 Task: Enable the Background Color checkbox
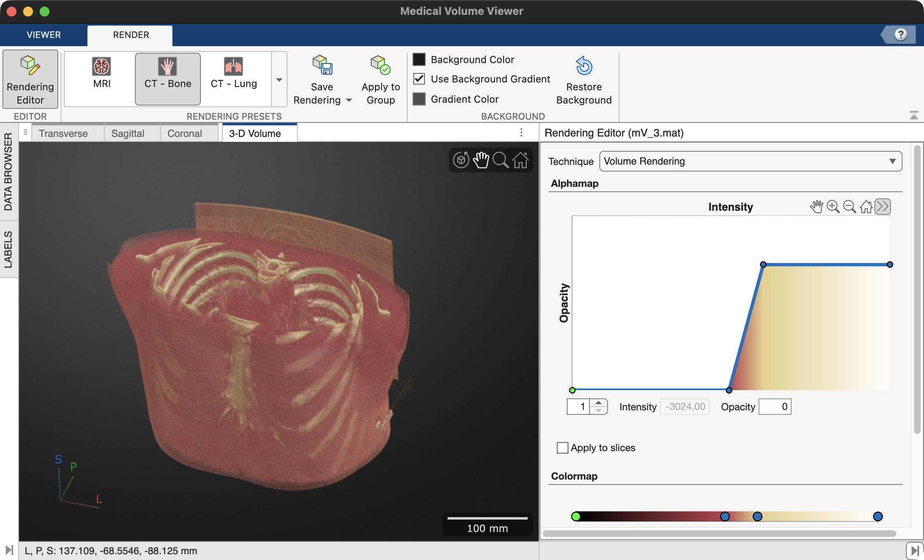click(x=419, y=59)
